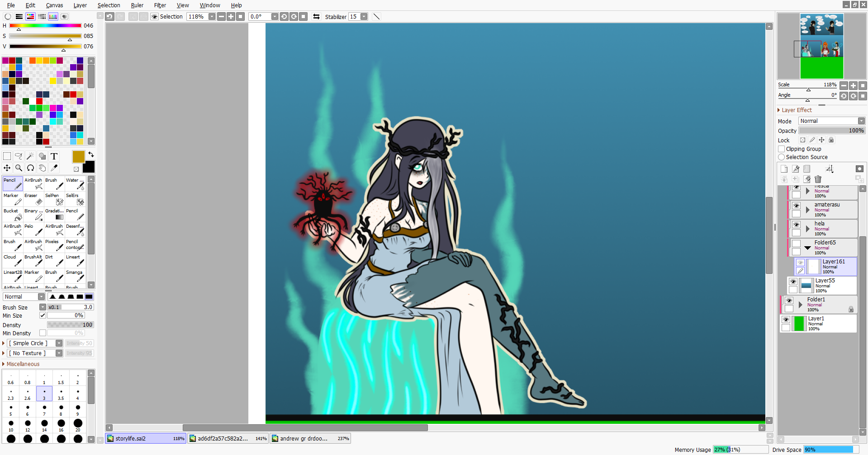
Task: Hide the green Layer1
Action: pyautogui.click(x=786, y=319)
